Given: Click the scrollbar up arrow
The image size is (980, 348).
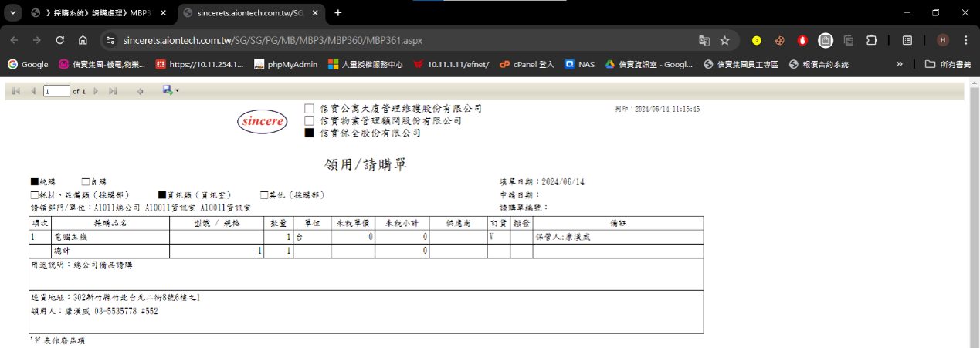Looking at the screenshot, I should pyautogui.click(x=975, y=84).
